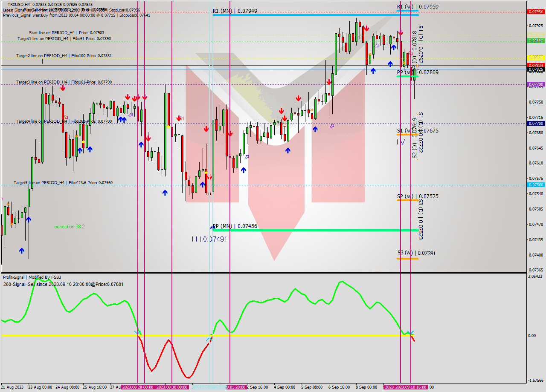Select the S2 (w) 0.07525 label
Image resolution: width=546 pixels, height=392 pixels.
point(418,196)
